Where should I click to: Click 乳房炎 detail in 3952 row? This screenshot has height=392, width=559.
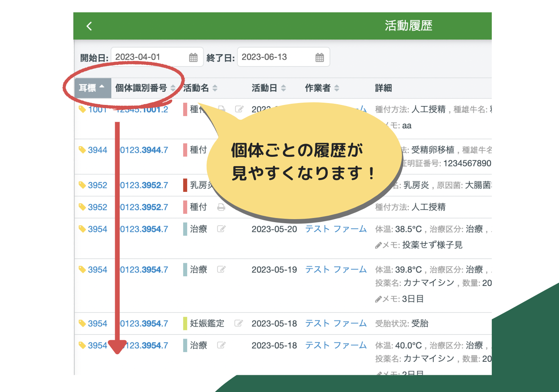coord(416,185)
